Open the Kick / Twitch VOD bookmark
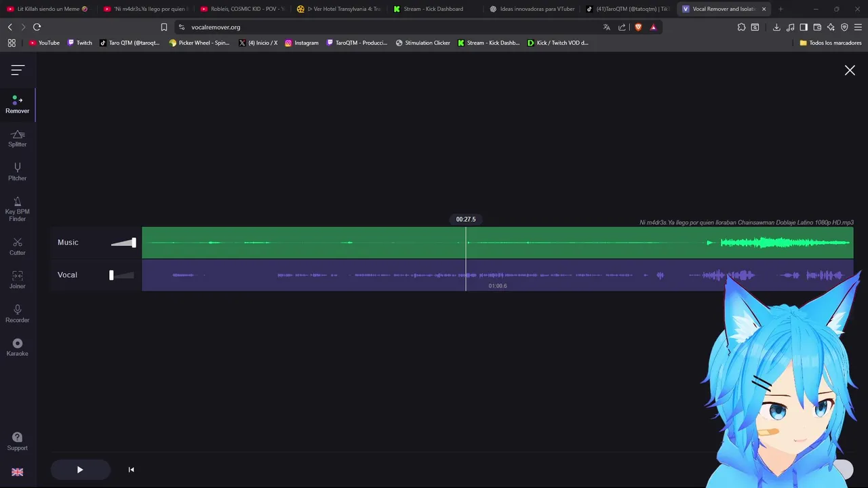The width and height of the screenshot is (868, 488). coord(558,43)
